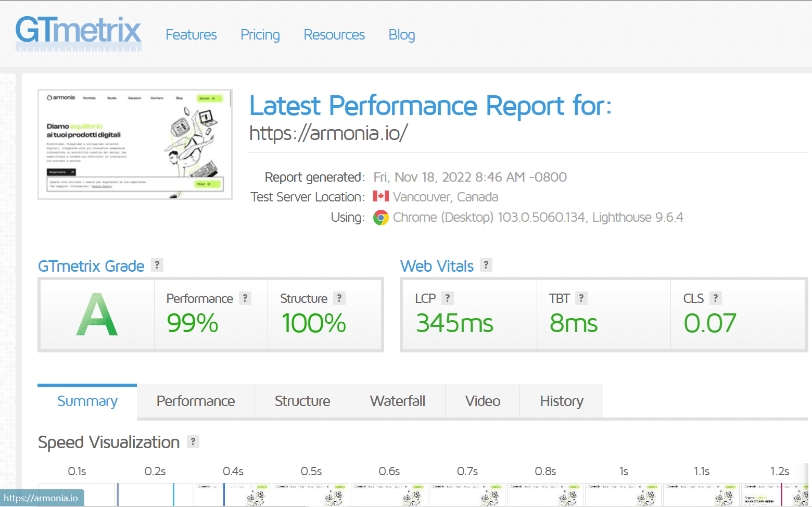The height and width of the screenshot is (507, 812).
Task: Click the Canada flag icon
Action: [381, 196]
